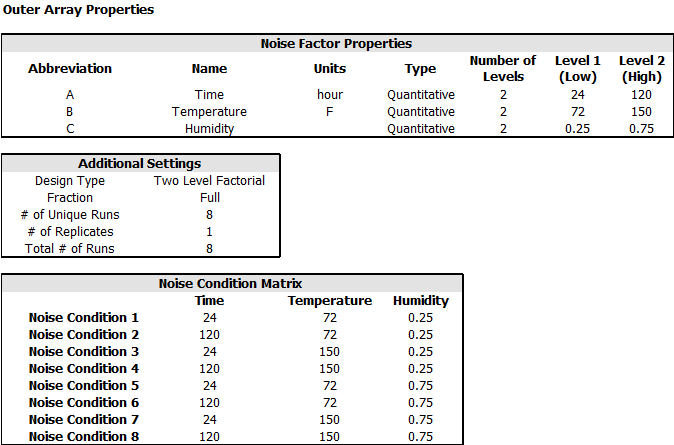This screenshot has height=445, width=674.
Task: Select the Level 1 (Low) column header
Action: tap(578, 69)
